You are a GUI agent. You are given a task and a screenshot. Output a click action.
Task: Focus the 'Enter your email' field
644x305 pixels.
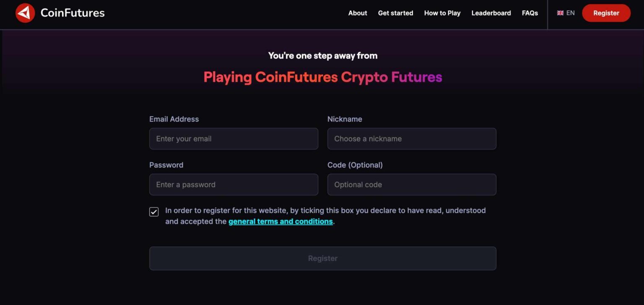click(234, 139)
